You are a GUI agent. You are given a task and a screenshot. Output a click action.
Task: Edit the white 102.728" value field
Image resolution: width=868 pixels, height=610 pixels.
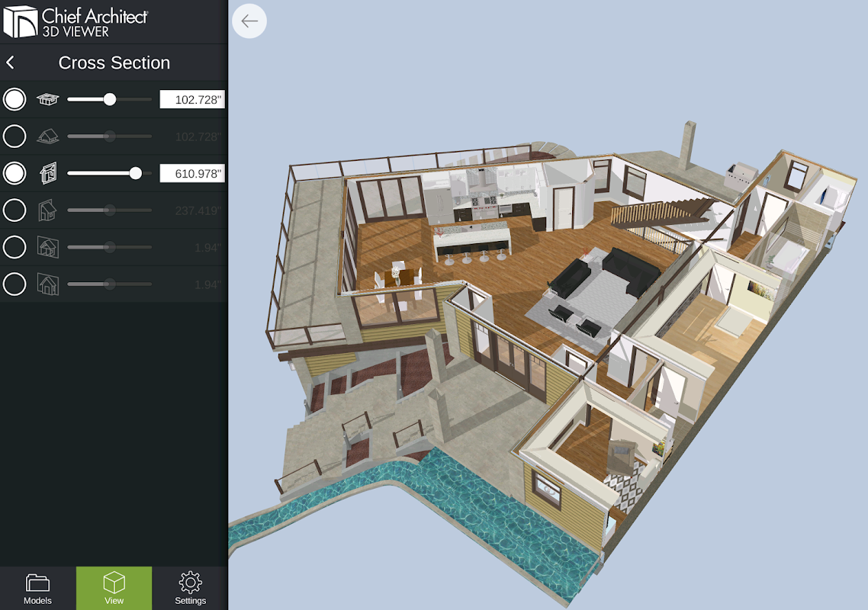(192, 100)
